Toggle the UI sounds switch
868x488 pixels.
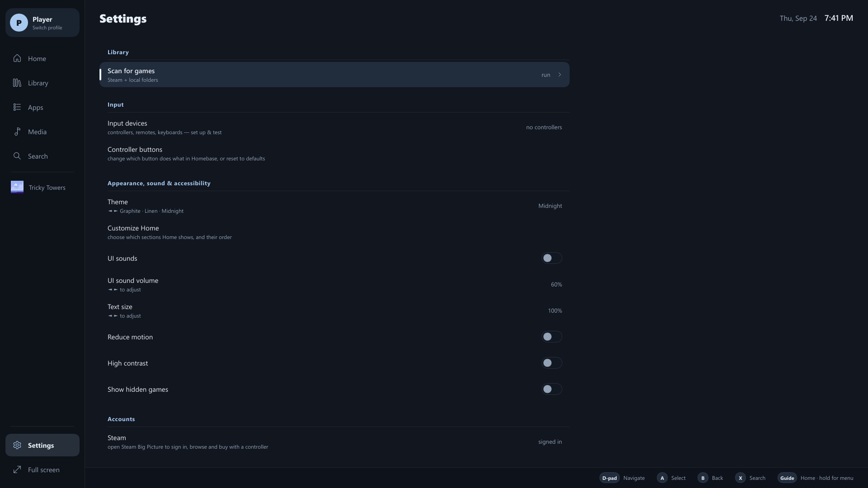(x=552, y=258)
